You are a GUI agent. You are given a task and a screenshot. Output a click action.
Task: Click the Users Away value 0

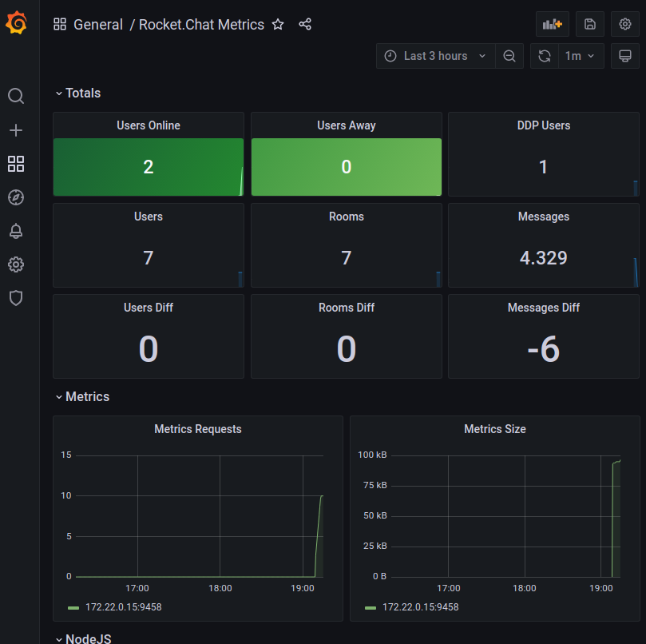click(347, 167)
